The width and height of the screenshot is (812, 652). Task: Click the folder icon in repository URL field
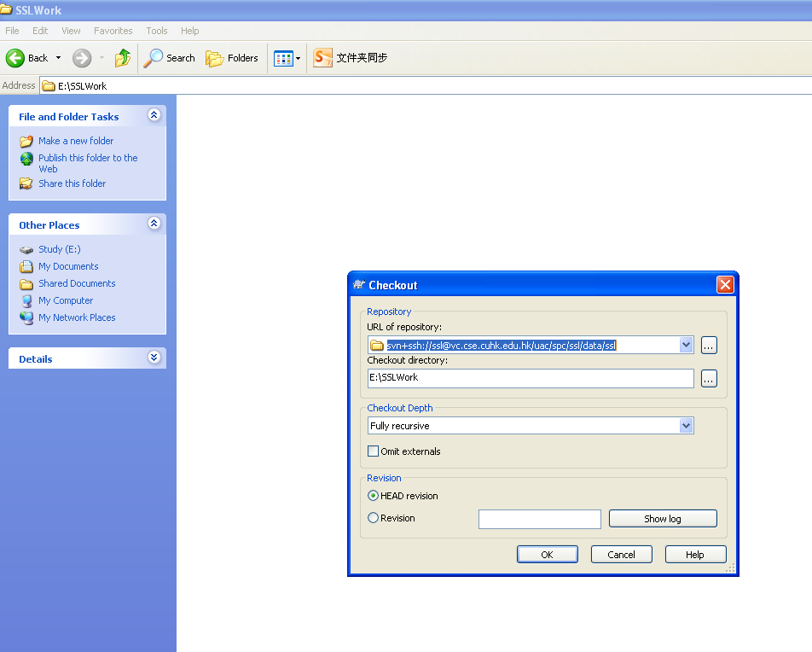coord(377,345)
